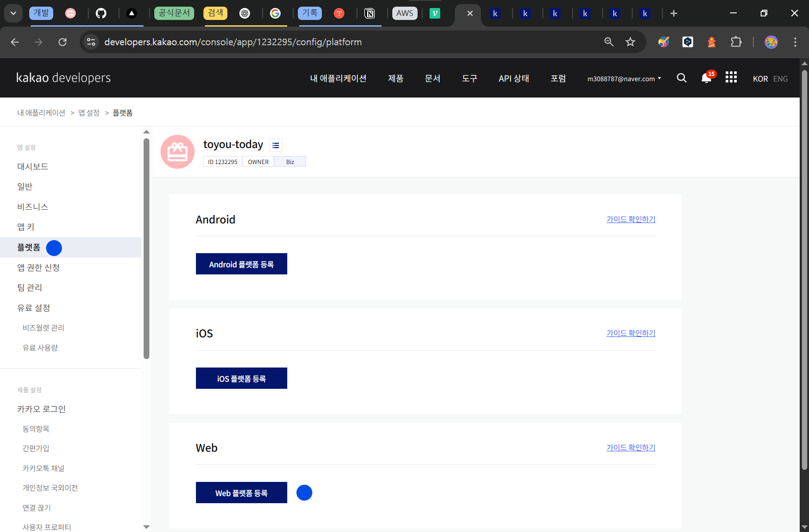Open 일반 settings in the sidebar
Viewport: 809px width, 532px height.
(x=25, y=187)
